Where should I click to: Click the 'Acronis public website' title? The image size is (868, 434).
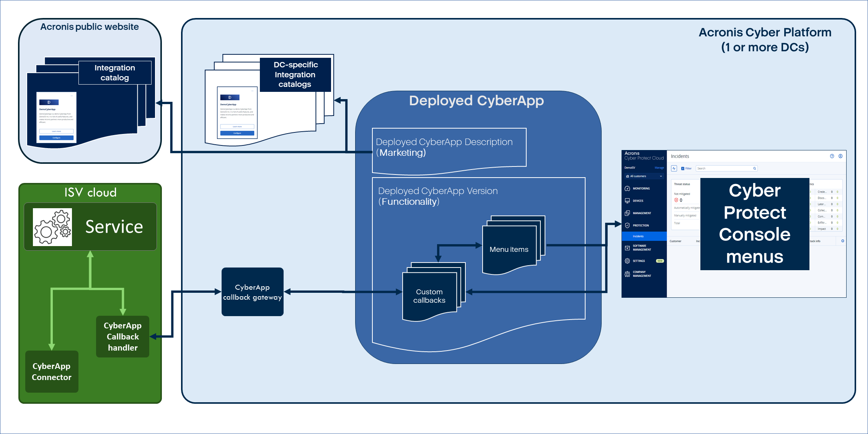(x=90, y=27)
